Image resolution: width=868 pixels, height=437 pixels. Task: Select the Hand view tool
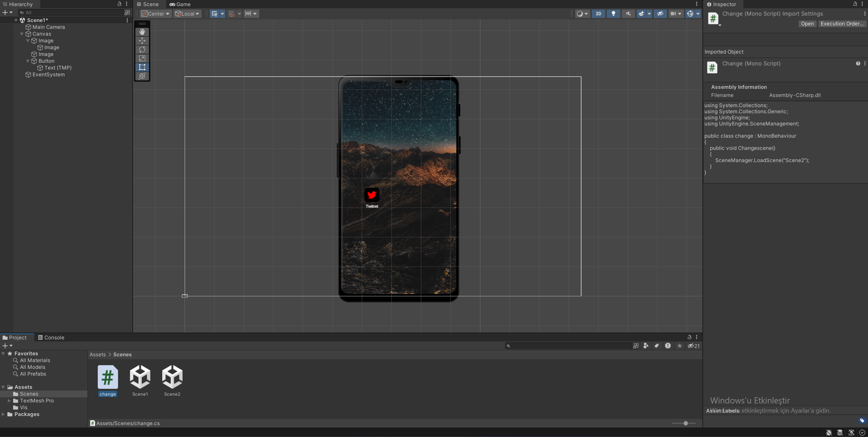(x=142, y=32)
